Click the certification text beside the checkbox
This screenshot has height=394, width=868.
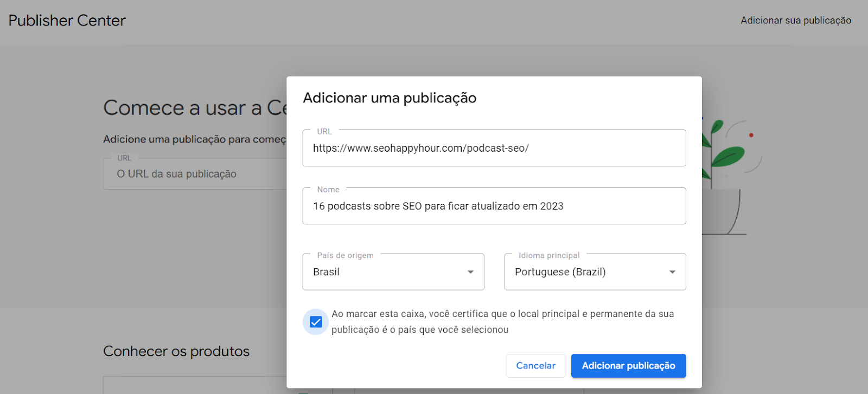pos(503,322)
